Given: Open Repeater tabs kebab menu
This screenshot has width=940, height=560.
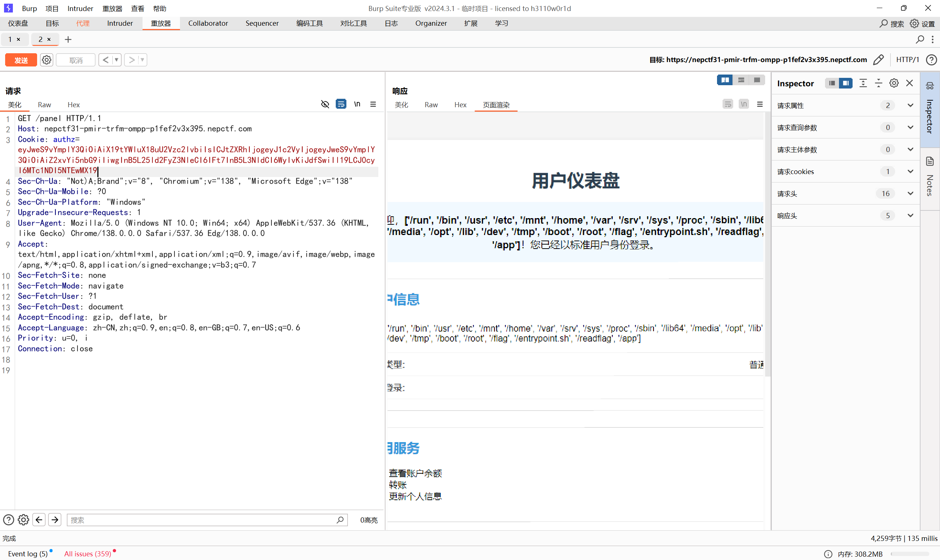Looking at the screenshot, I should click(932, 39).
